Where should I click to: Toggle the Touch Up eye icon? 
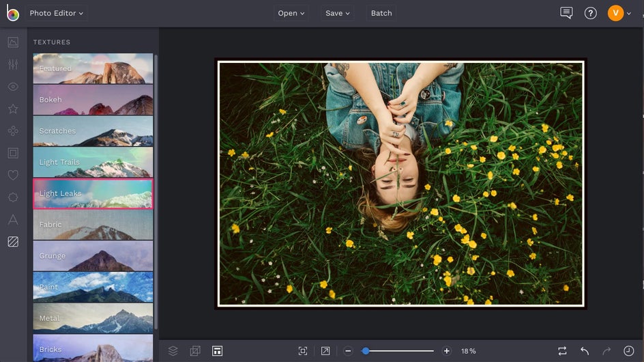[x=13, y=87]
